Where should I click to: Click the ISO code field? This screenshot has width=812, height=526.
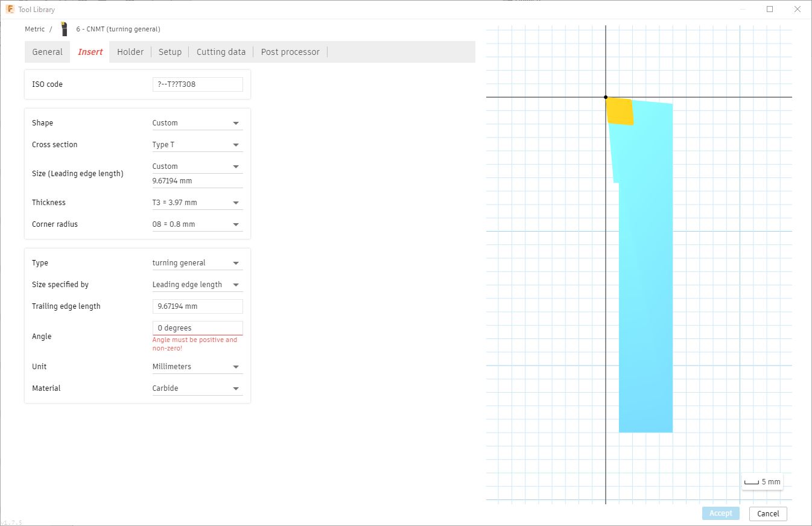coord(198,84)
